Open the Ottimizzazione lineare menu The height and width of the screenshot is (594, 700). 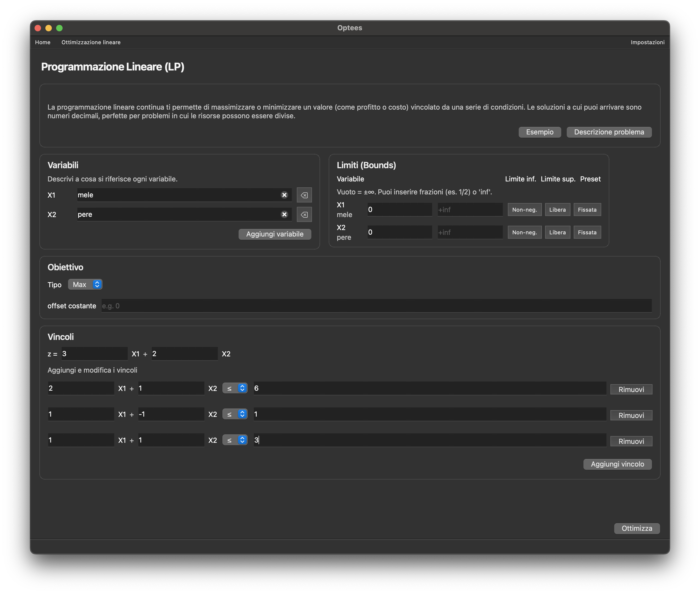(91, 42)
